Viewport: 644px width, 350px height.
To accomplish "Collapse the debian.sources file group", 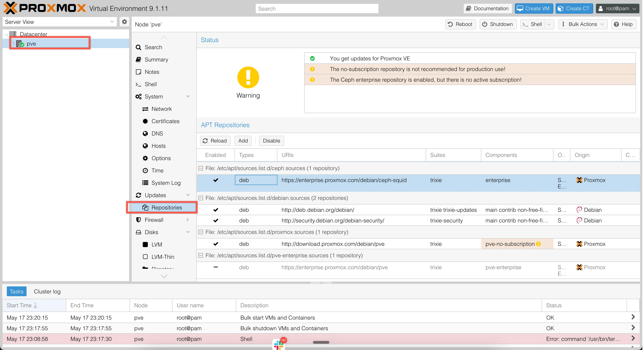I will click(x=201, y=198).
